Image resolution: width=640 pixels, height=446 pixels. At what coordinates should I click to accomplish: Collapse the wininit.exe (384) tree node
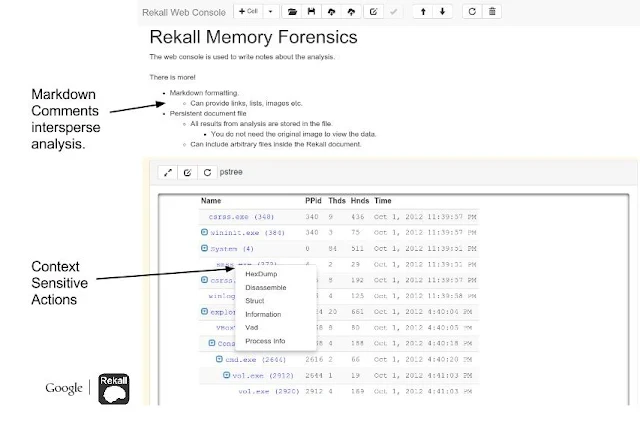tap(204, 232)
